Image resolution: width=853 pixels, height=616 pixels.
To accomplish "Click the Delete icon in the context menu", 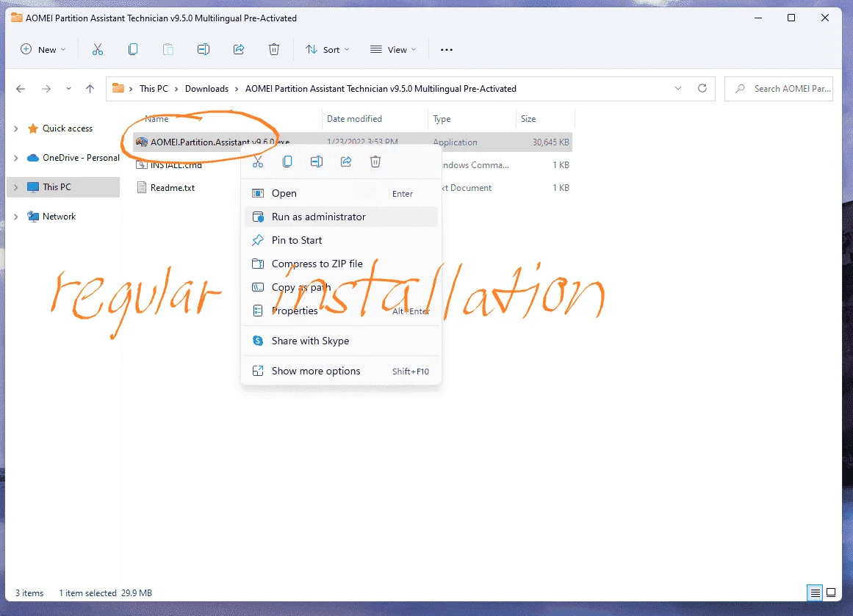I will (x=375, y=162).
